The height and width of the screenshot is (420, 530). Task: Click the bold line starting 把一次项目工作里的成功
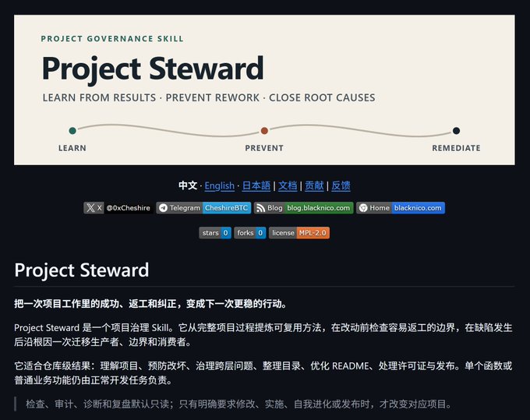point(150,304)
